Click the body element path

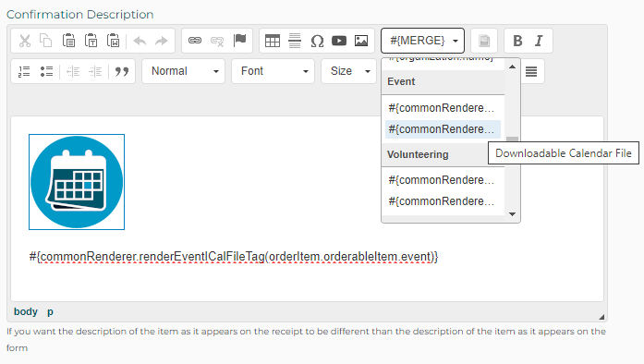[x=26, y=312]
